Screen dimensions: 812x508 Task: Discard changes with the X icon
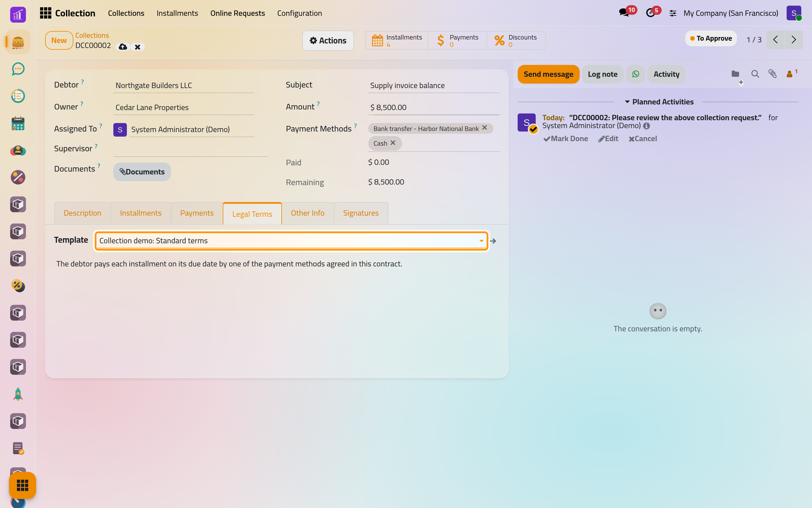tap(137, 47)
